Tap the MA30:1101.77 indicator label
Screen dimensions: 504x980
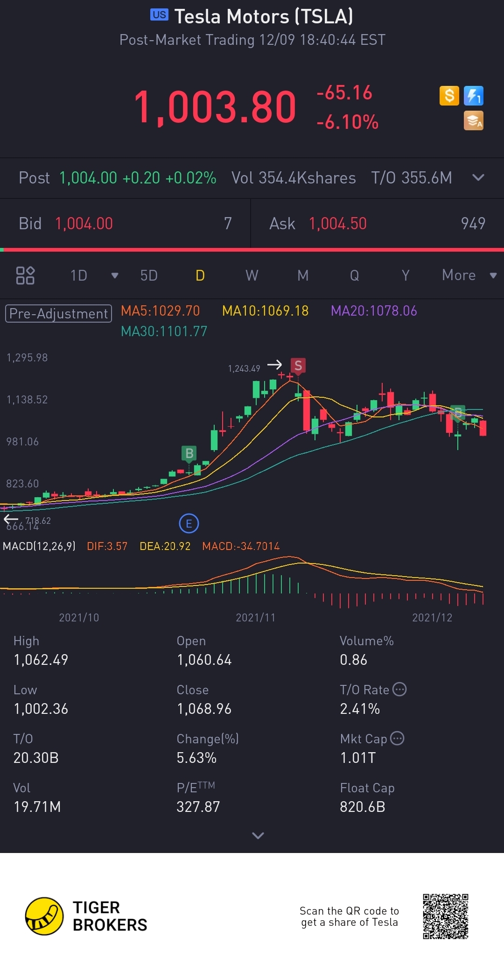pos(164,331)
